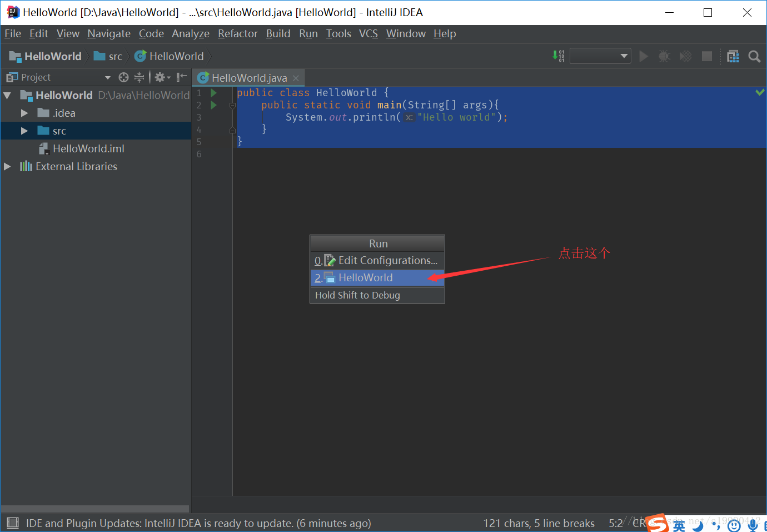Click the Run with Coverage icon
Viewport: 767px width, 532px height.
686,56
